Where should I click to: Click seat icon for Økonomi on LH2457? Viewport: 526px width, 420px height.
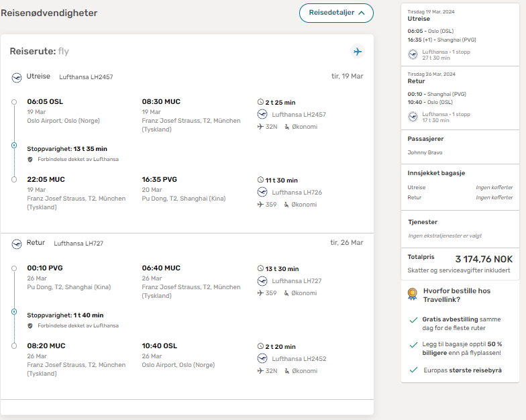[x=287, y=127]
